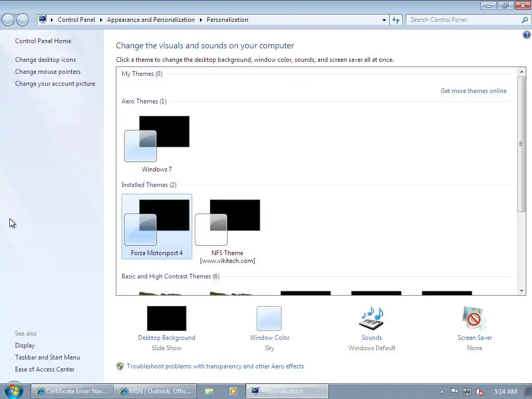Open Change your account picture link
532x399 pixels.
click(55, 84)
